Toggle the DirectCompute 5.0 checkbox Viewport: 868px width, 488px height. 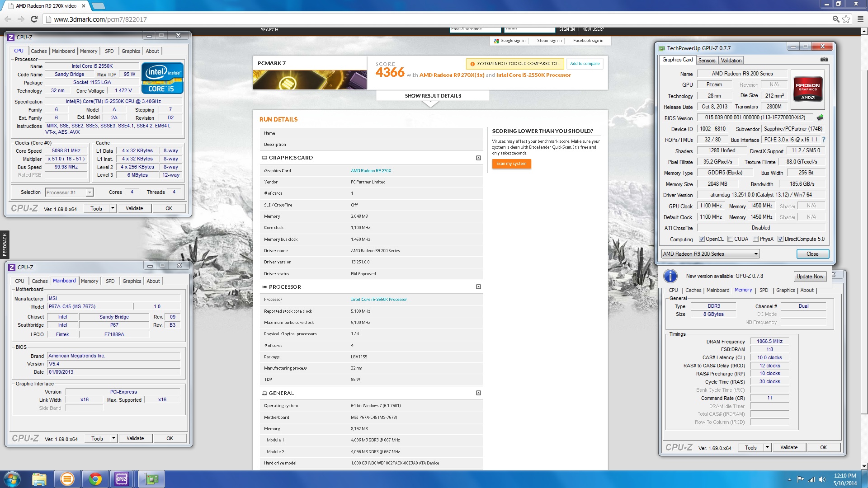pos(780,239)
